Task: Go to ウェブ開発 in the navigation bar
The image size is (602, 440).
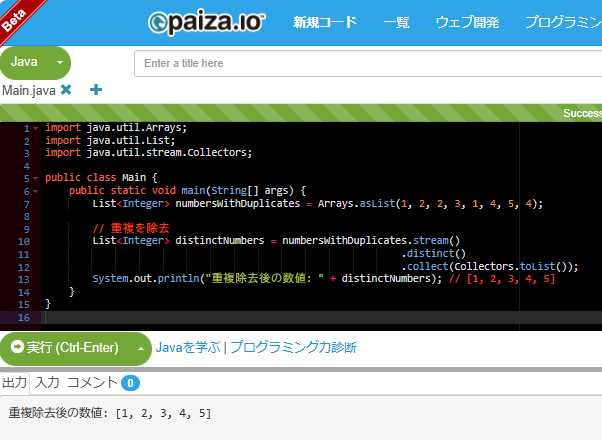Action: (466, 22)
